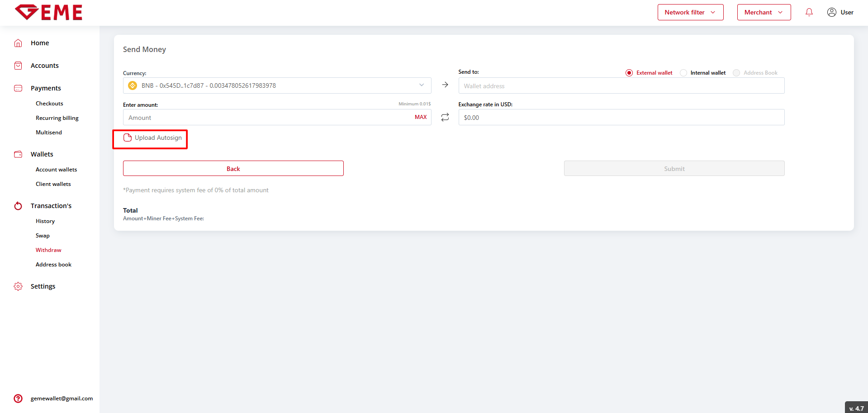Click the swap currency arrows icon
This screenshot has height=413, width=868.
click(x=445, y=117)
